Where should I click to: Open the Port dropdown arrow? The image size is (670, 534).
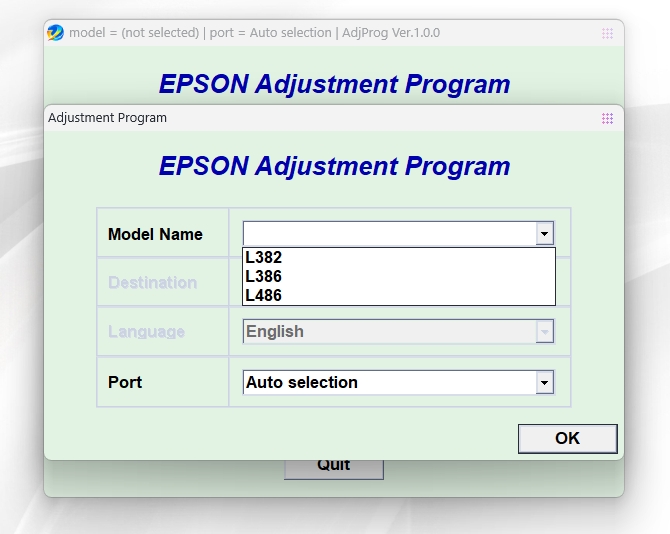544,382
